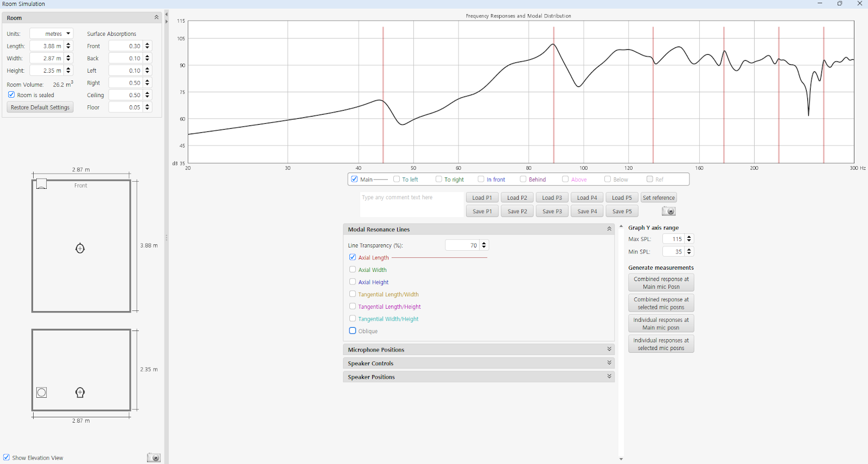The width and height of the screenshot is (868, 464).
Task: Click the Width stepper arrows
Action: pyautogui.click(x=68, y=58)
